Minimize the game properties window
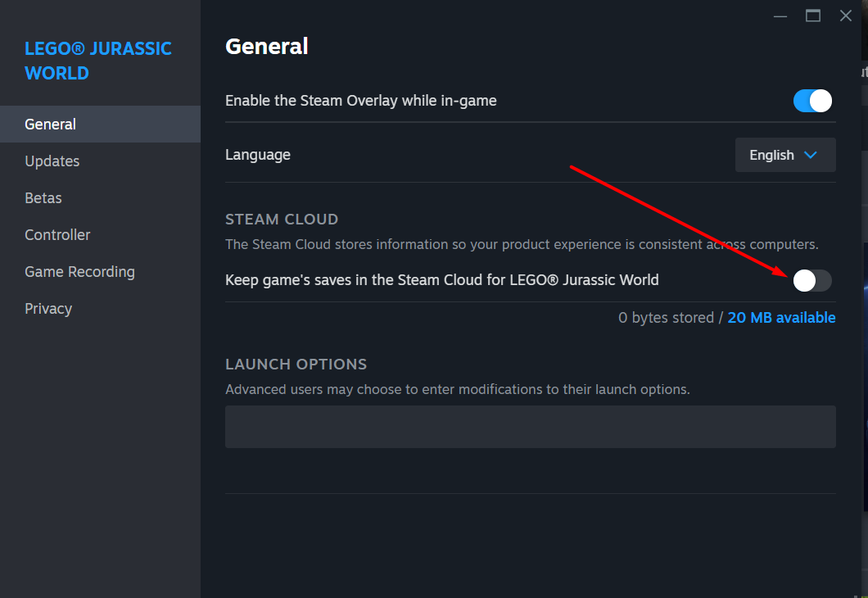This screenshot has height=598, width=868. coord(780,16)
